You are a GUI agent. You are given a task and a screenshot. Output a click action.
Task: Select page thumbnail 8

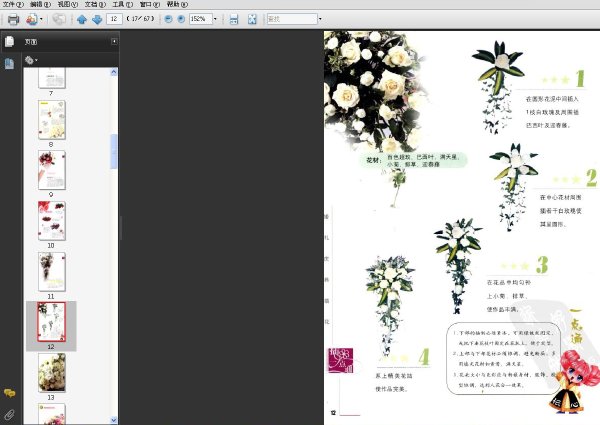52,120
